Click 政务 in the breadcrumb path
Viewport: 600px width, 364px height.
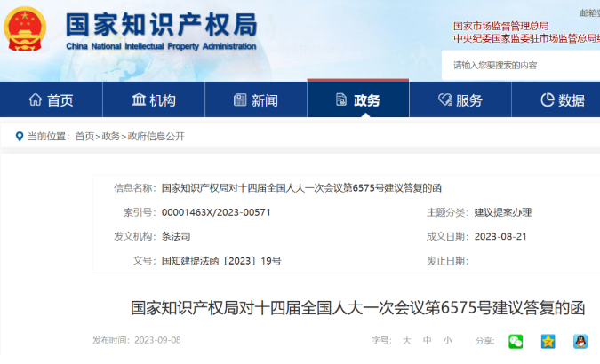(110, 137)
